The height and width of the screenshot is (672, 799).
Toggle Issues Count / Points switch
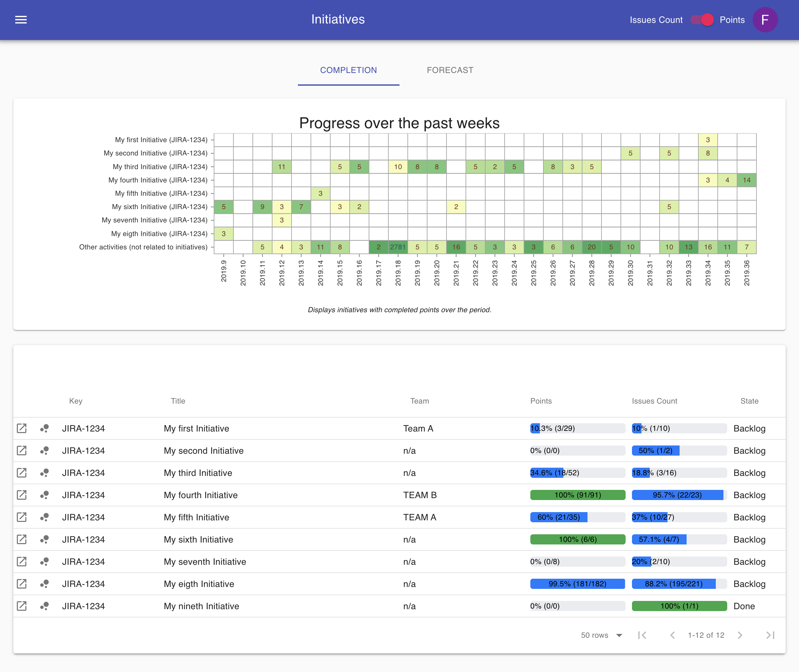(702, 20)
